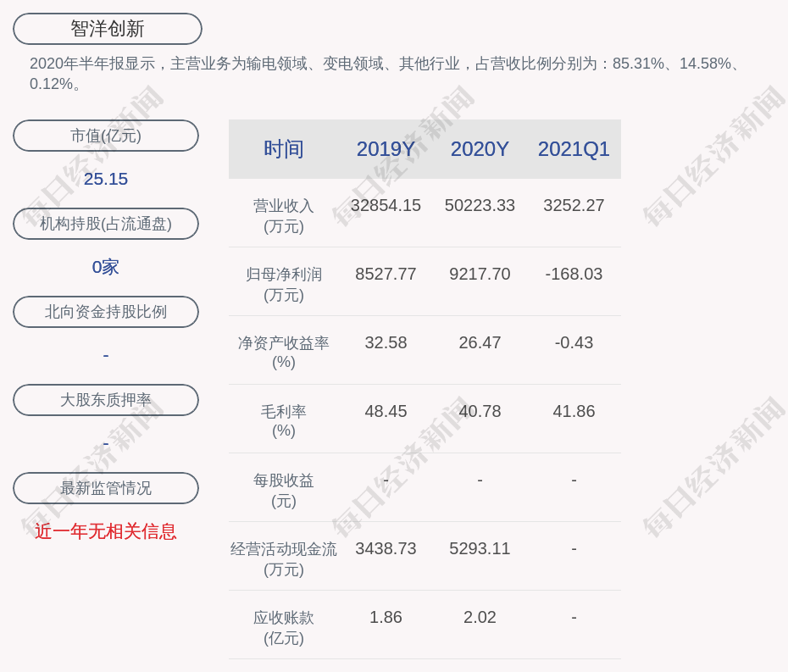Select the 北向资金持股比例 label pill
Viewport: 788px width, 672px height.
(x=106, y=312)
